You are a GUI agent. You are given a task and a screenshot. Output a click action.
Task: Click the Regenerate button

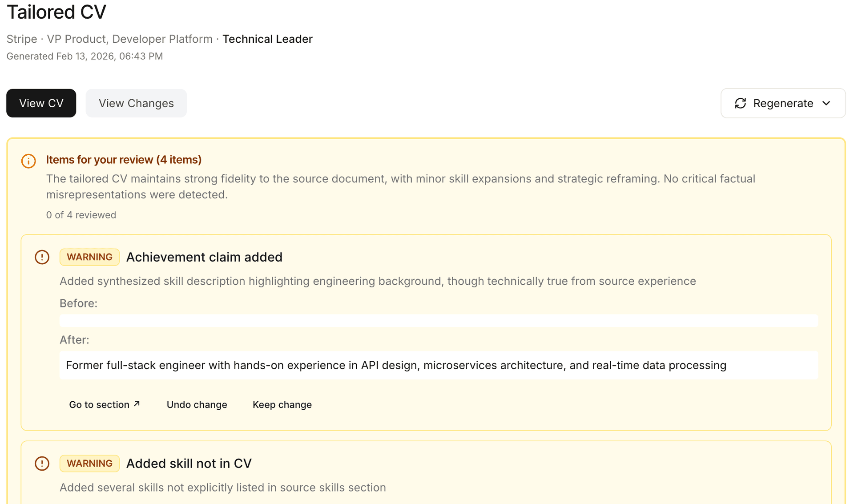[x=783, y=103]
